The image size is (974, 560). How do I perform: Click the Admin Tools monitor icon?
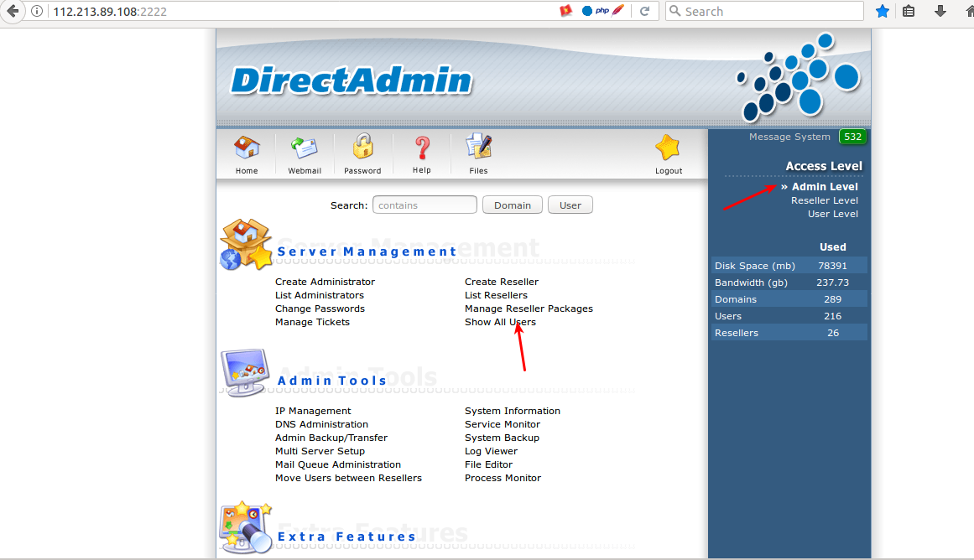point(245,372)
